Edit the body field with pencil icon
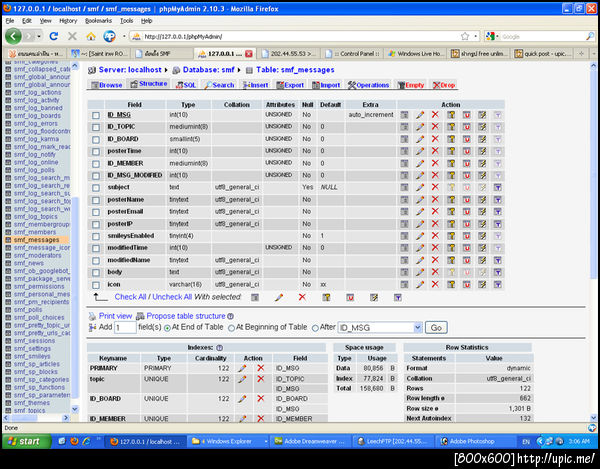 420,272
